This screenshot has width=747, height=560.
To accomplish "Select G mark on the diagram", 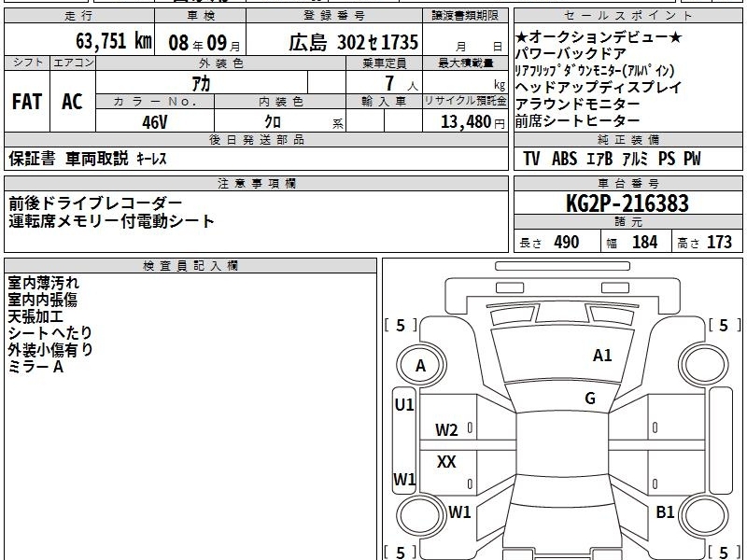I will (x=590, y=399).
